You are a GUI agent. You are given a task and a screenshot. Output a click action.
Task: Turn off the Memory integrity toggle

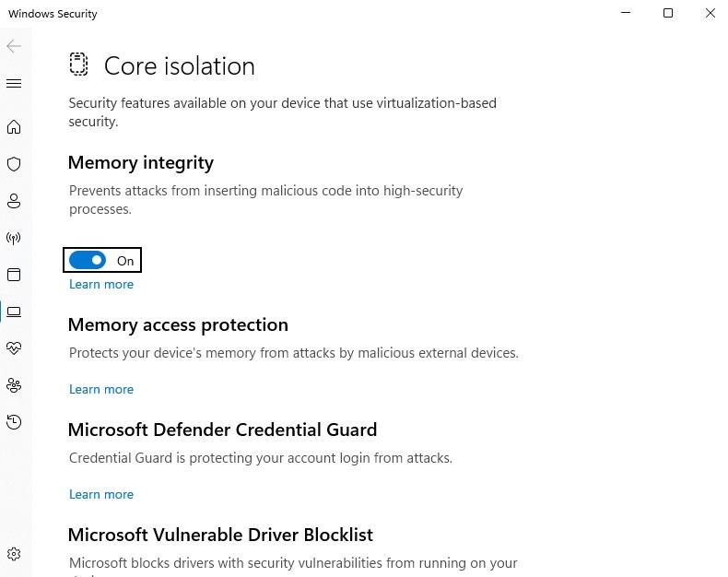click(x=88, y=260)
